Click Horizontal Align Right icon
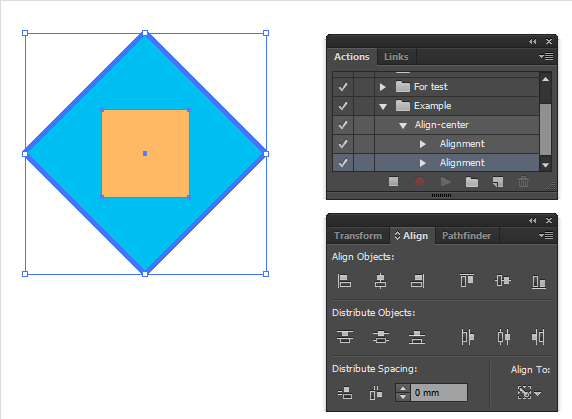The width and height of the screenshot is (572, 419). [418, 281]
